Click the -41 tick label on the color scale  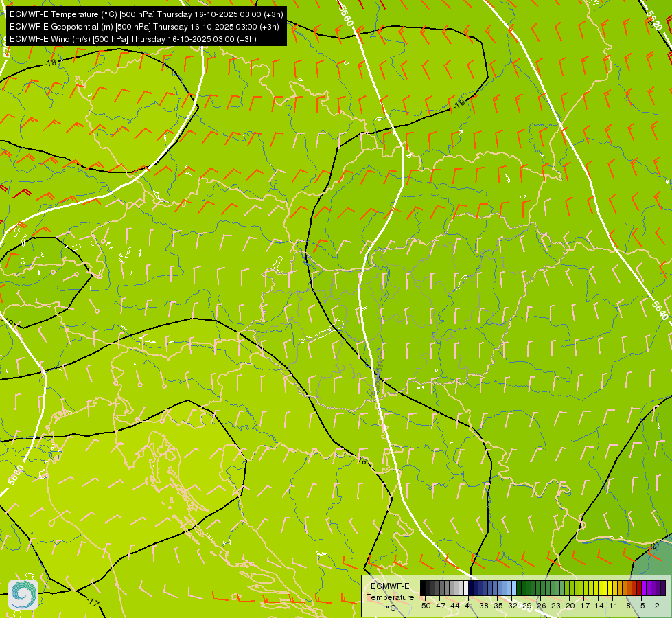pos(467,606)
